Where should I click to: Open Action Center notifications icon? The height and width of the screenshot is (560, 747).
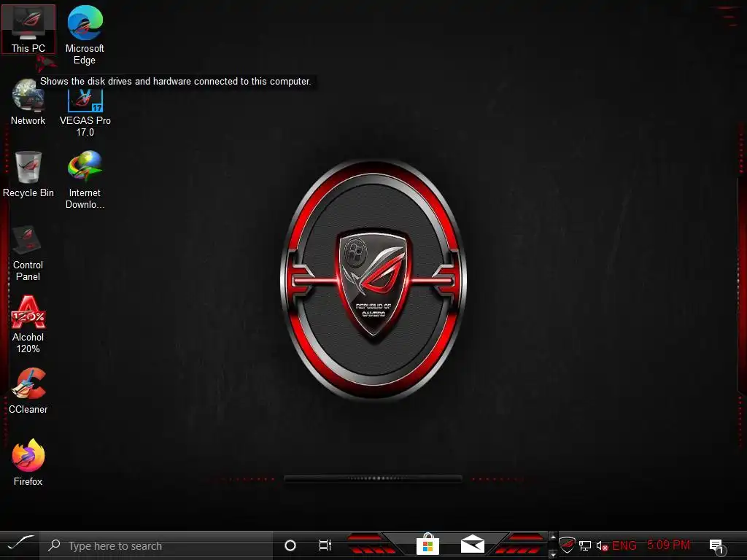718,546
